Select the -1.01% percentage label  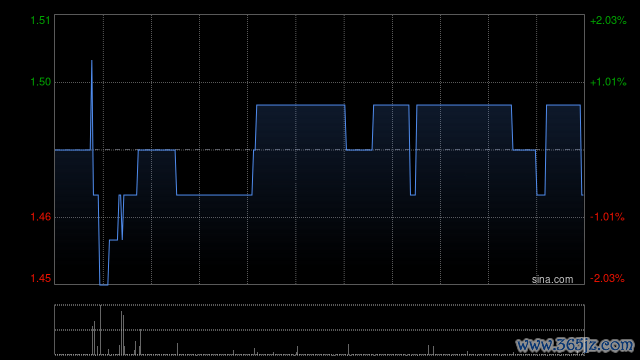coord(607,217)
